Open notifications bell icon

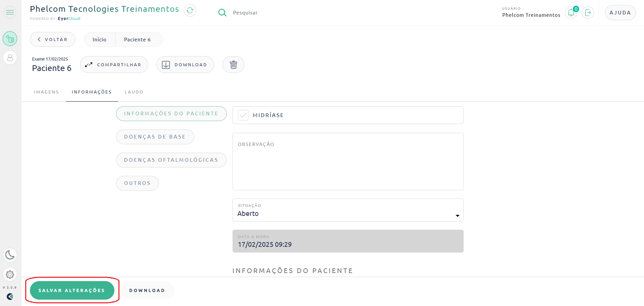pyautogui.click(x=571, y=13)
